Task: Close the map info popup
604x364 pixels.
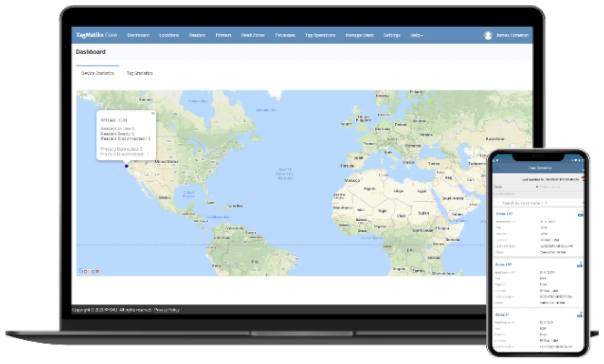Action: click(153, 113)
